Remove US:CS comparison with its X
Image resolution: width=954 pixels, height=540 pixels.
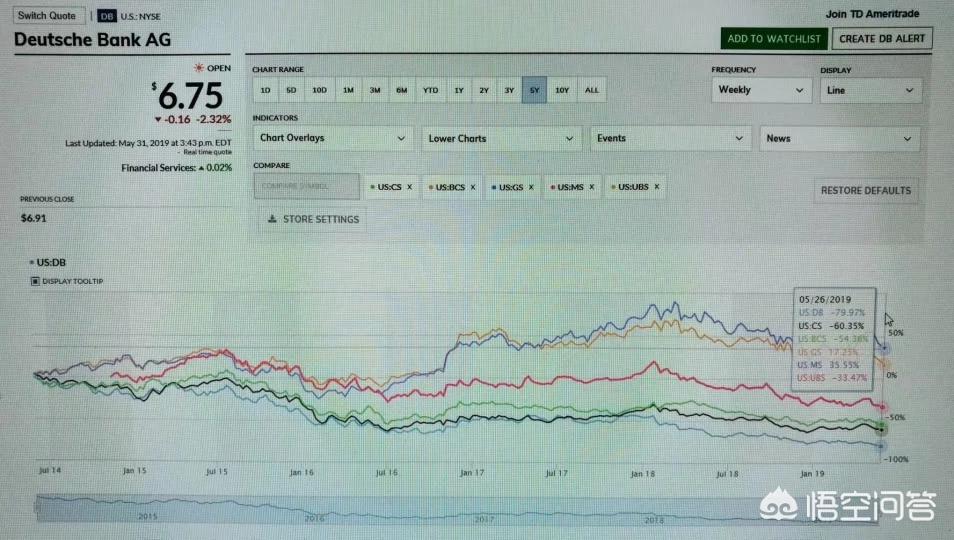pos(409,187)
